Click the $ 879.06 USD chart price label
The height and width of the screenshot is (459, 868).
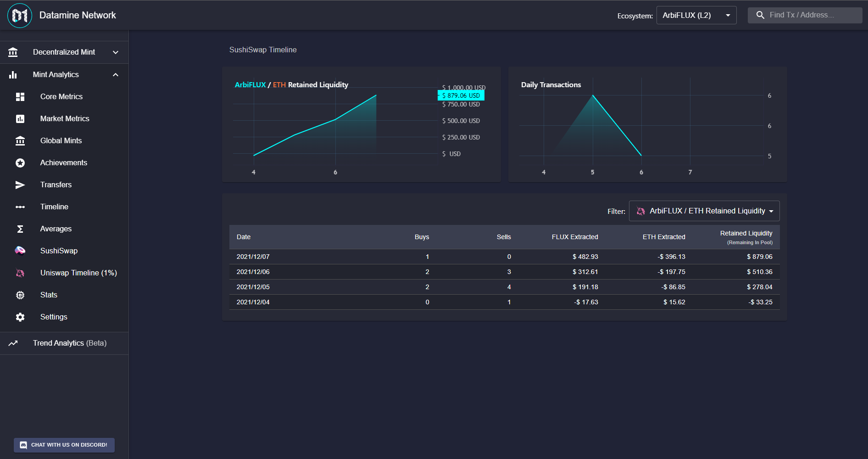coord(461,95)
